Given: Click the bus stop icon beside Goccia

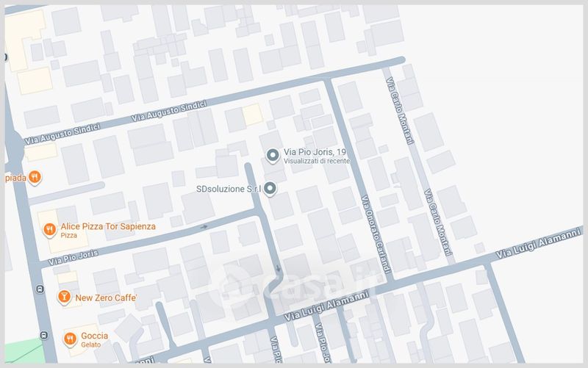Looking at the screenshot, I should tap(44, 336).
